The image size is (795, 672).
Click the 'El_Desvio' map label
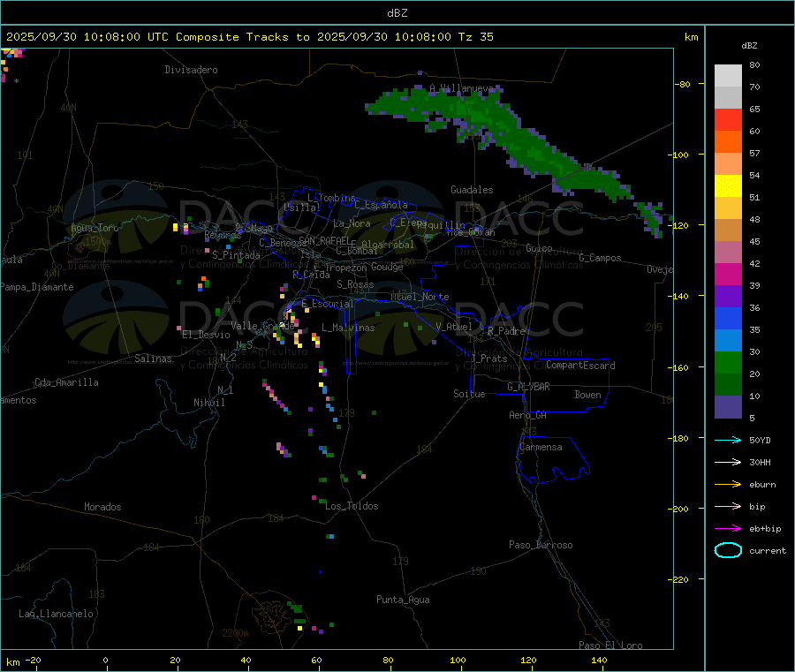(x=207, y=335)
